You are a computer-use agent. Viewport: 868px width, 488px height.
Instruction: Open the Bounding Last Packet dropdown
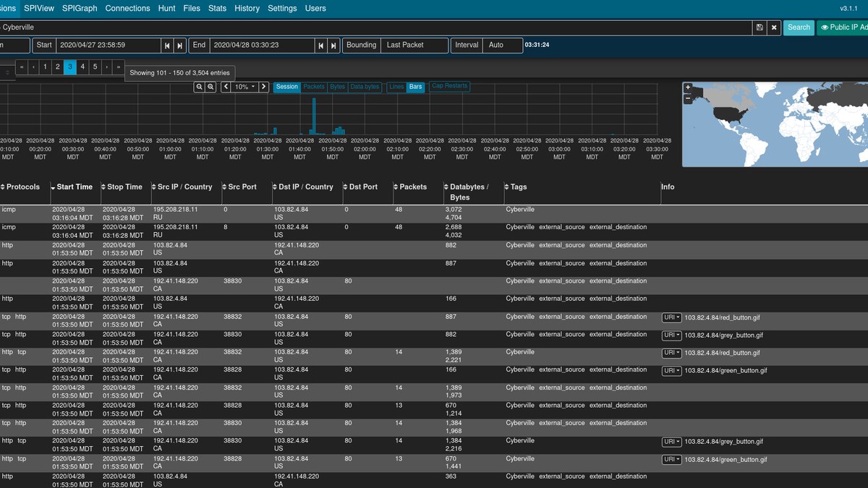click(x=414, y=46)
